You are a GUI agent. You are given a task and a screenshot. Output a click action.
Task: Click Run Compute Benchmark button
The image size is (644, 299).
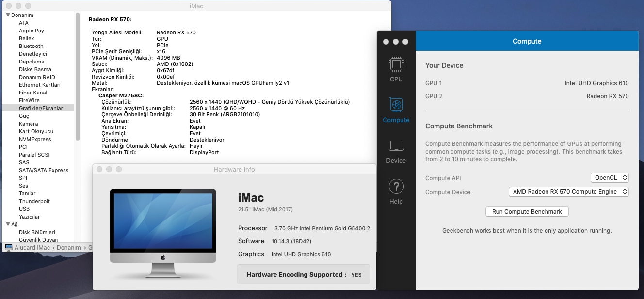tap(527, 212)
